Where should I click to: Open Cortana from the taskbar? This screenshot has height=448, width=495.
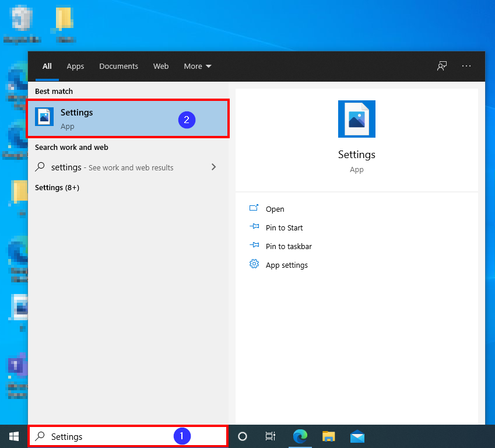(x=242, y=437)
